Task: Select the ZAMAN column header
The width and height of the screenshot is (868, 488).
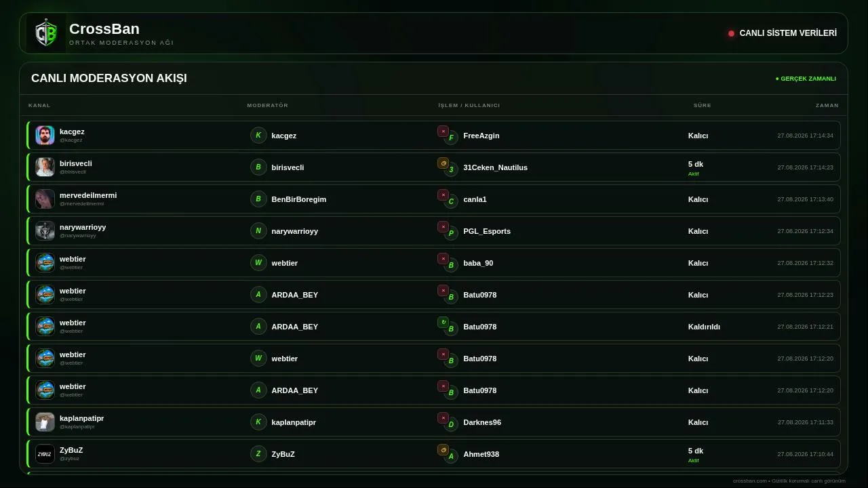Action: 827,105
